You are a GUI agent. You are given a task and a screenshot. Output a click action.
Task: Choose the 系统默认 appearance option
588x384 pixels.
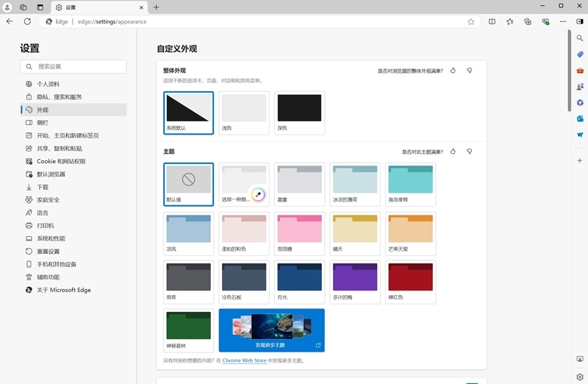[x=189, y=113]
